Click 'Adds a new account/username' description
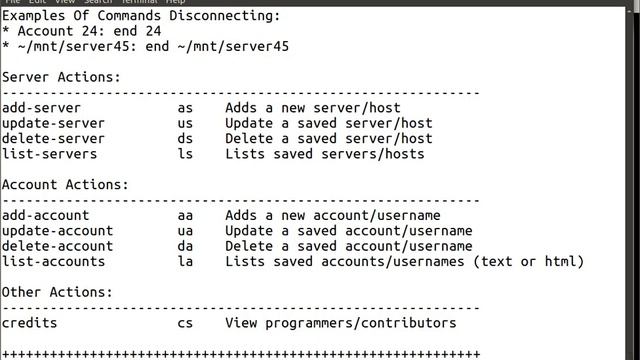640x360 pixels. 333,216
